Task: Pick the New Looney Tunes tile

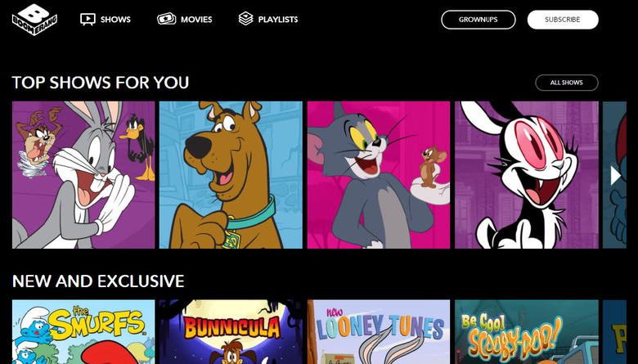Action: click(x=378, y=331)
